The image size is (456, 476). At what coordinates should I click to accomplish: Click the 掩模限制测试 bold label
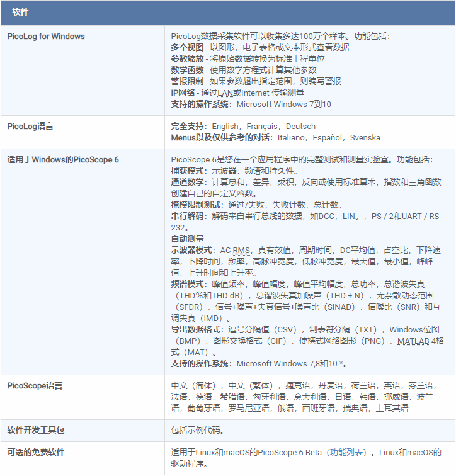197,205
